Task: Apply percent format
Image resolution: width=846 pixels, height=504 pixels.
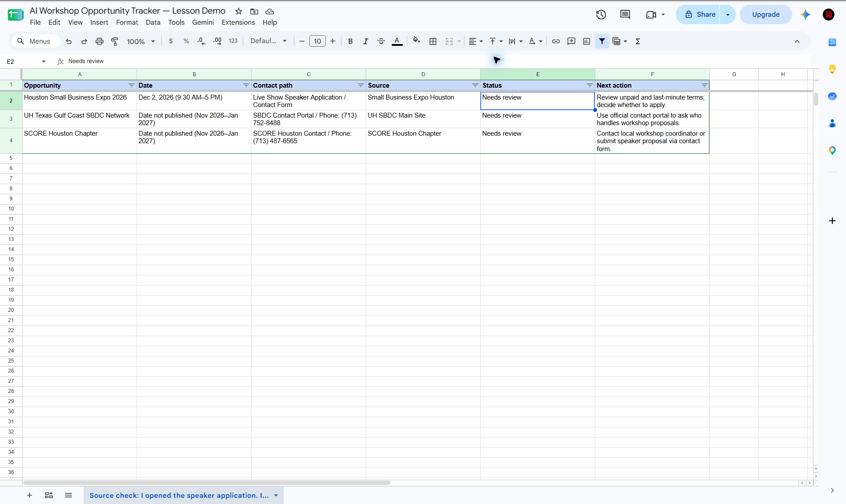Action: [x=186, y=41]
